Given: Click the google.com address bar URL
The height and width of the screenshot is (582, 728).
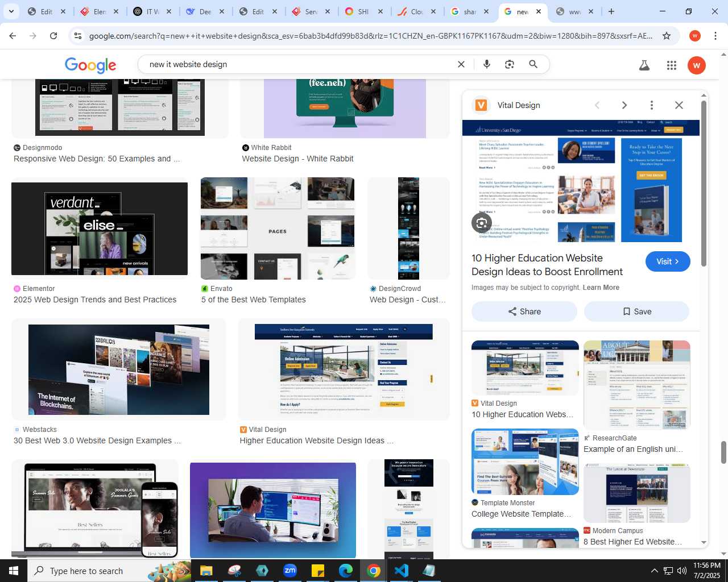Looking at the screenshot, I should (x=371, y=36).
